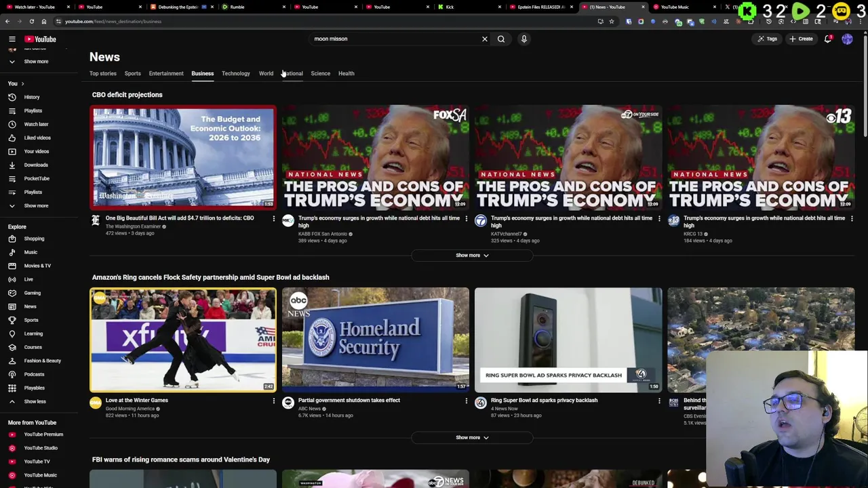Open Liked videos in the sidebar
868x488 pixels.
tap(37, 138)
